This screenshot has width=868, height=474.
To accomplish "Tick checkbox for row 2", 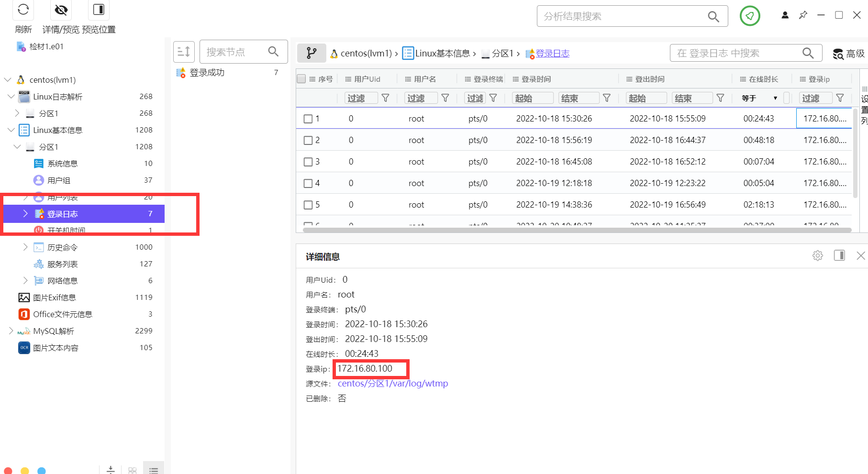I will tap(308, 140).
